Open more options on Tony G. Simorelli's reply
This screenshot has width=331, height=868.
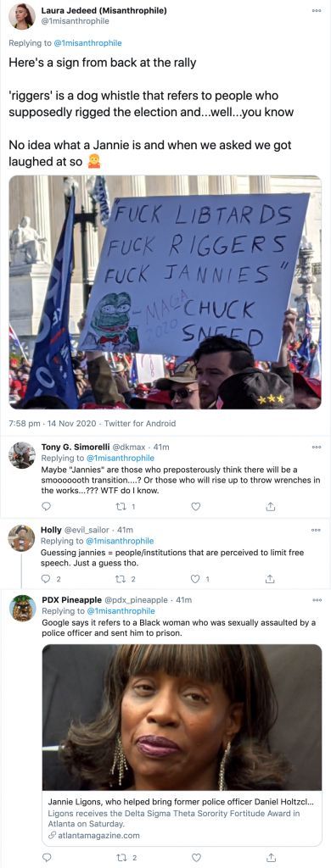(316, 447)
